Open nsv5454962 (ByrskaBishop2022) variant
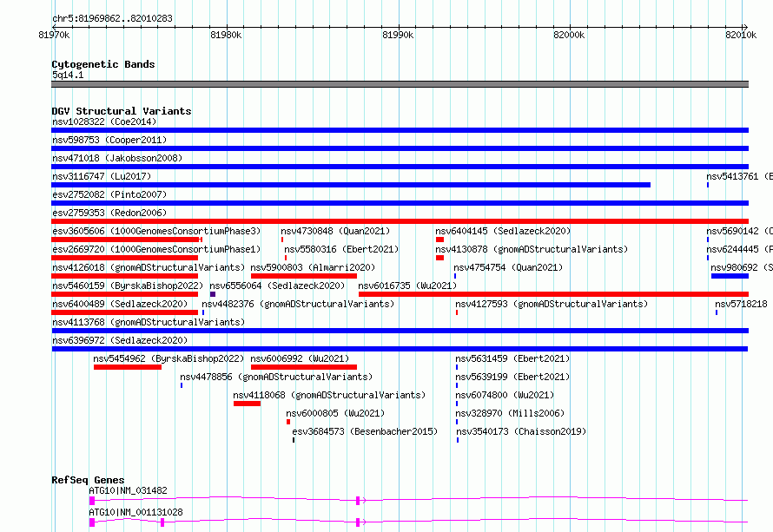The image size is (773, 532). pos(168,358)
